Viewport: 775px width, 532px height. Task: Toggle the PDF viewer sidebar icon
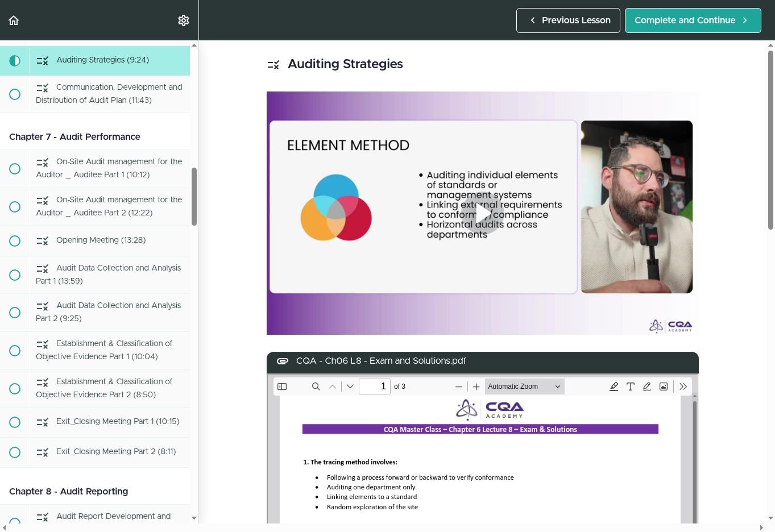(282, 386)
